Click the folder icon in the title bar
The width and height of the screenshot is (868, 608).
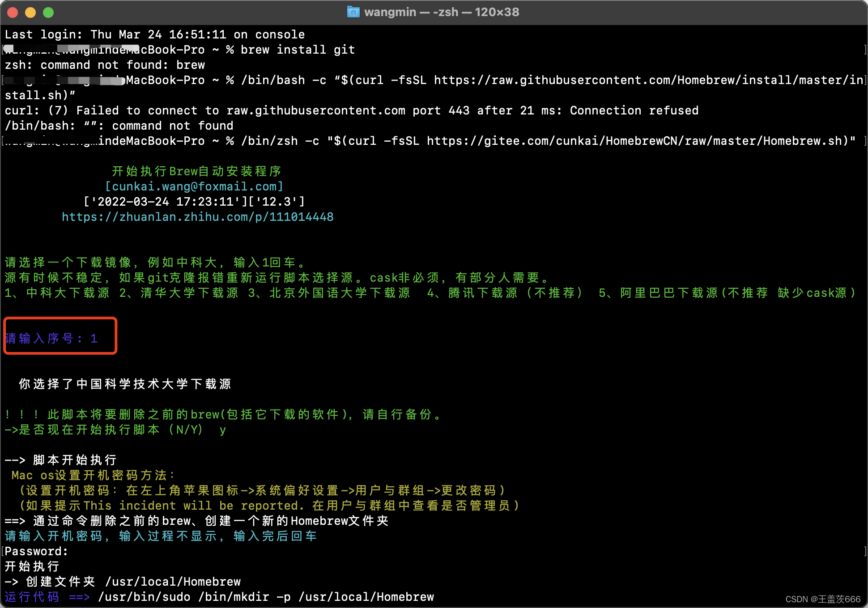(353, 12)
